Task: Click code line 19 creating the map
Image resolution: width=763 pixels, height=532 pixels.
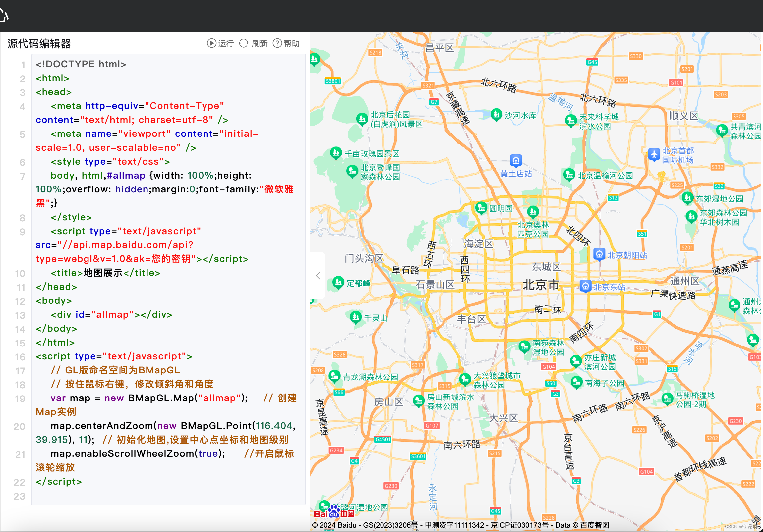Action: point(166,405)
